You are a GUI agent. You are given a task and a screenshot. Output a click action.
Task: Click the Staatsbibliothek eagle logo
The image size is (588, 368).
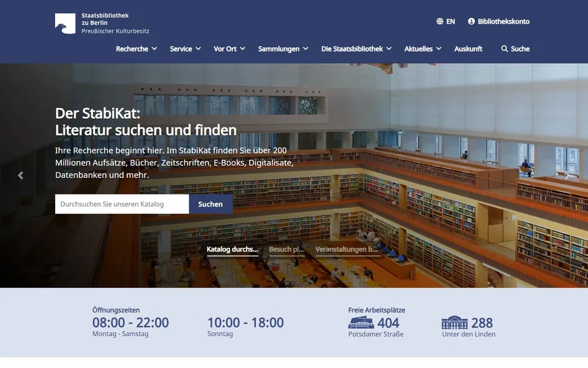click(x=66, y=24)
